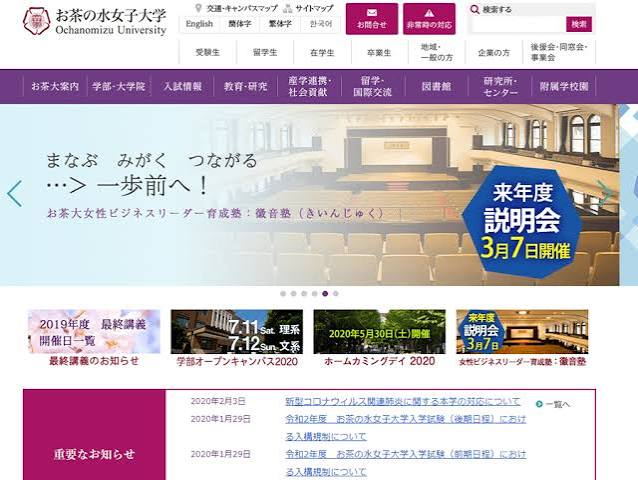The height and width of the screenshot is (480, 638).
Task: Select the 受験生 tab
Action: 208,52
